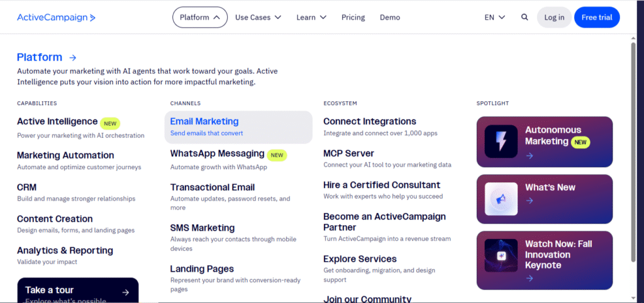Viewport: 644px width, 303px height.
Task: Open Connect Integrations
Action: click(370, 121)
